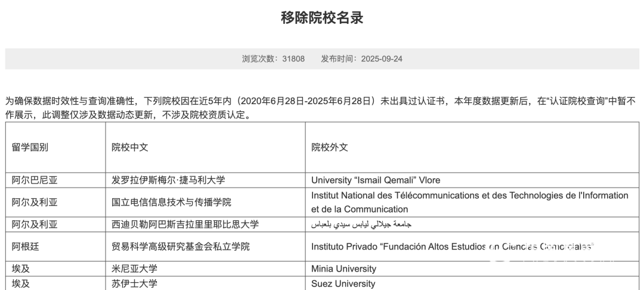Click the 国立电信信息技术与传播学院 cell

coord(171,202)
